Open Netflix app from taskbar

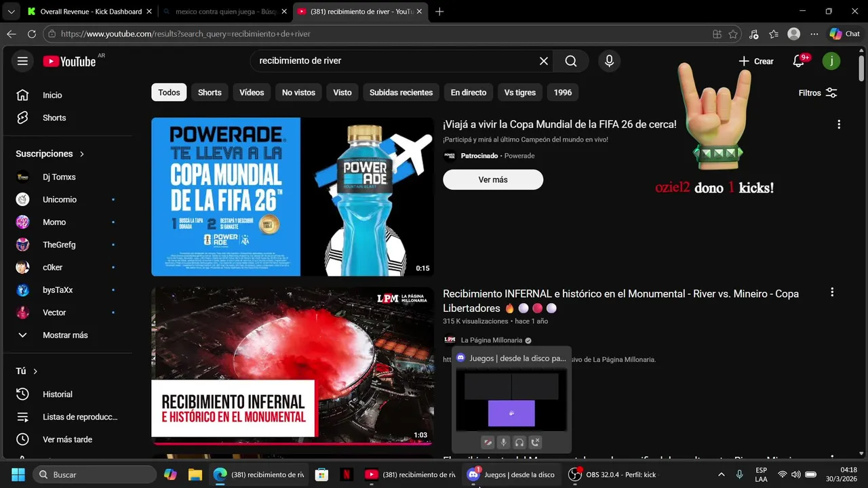(345, 474)
